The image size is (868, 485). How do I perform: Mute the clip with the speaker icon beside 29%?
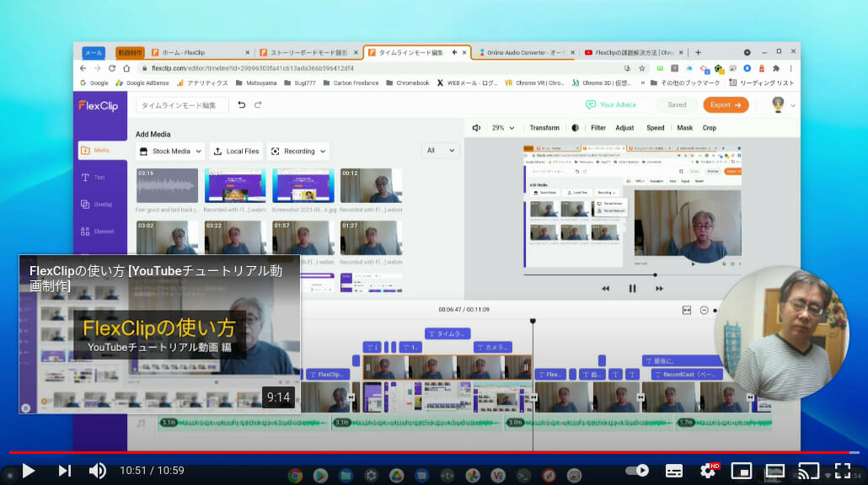[476, 128]
